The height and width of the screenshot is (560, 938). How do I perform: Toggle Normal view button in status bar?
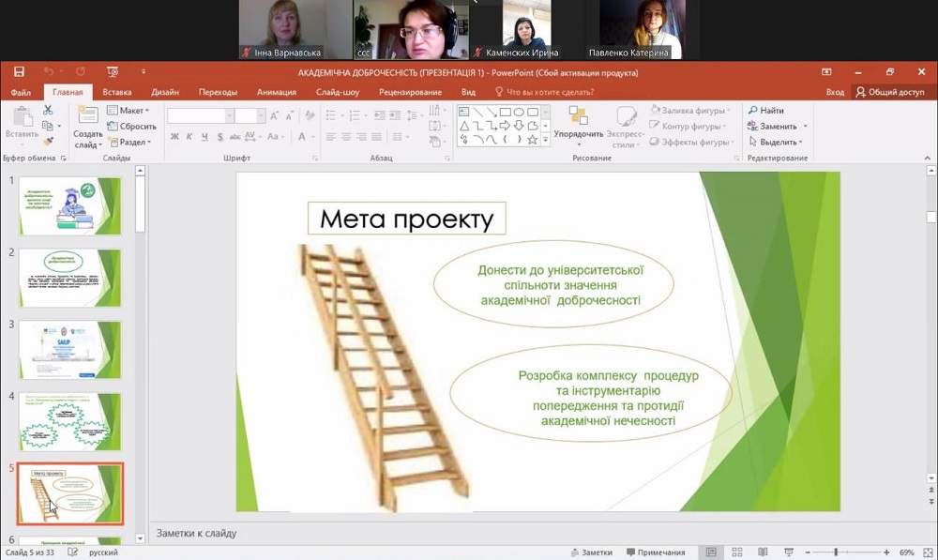[711, 552]
